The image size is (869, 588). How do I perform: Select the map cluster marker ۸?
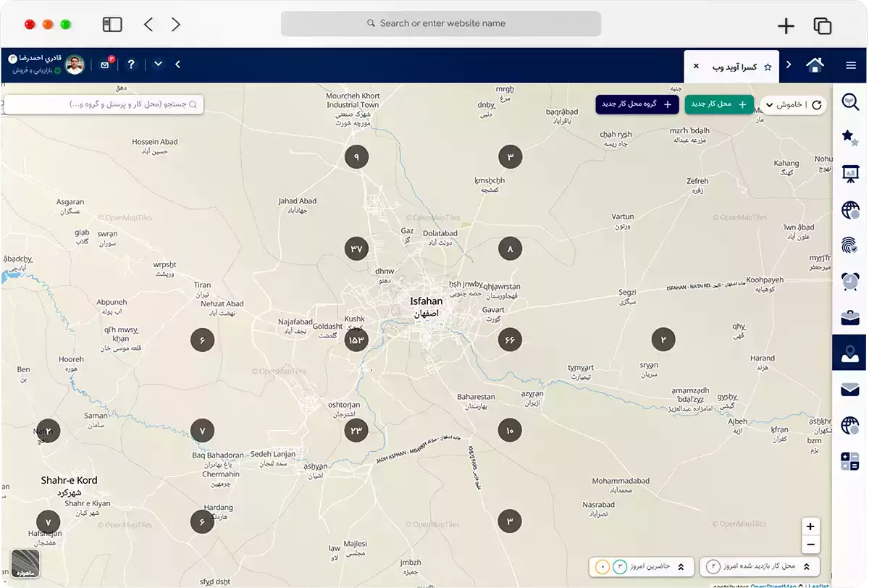510,248
